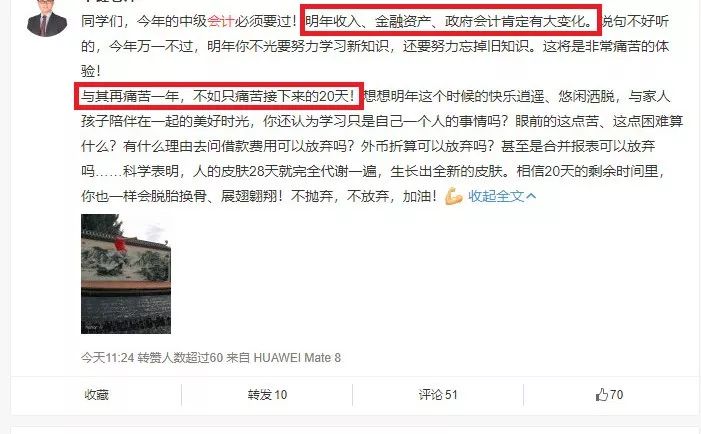This screenshot has width=701, height=434.
Task: Click the flexed bicep emoji
Action: pos(453,196)
